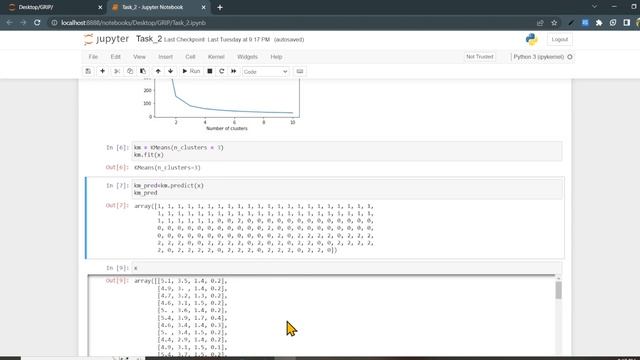Save notebook with the floppy disk icon

click(88, 71)
